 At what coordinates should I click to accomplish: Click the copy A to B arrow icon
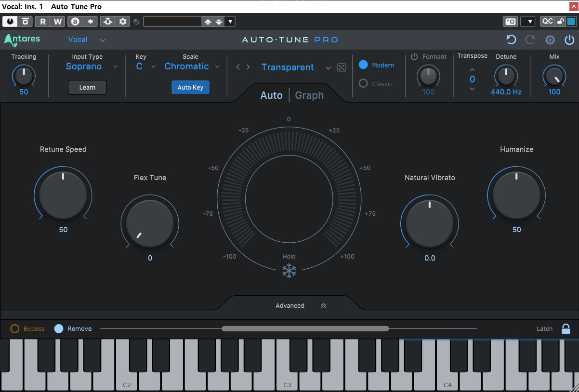click(x=90, y=22)
